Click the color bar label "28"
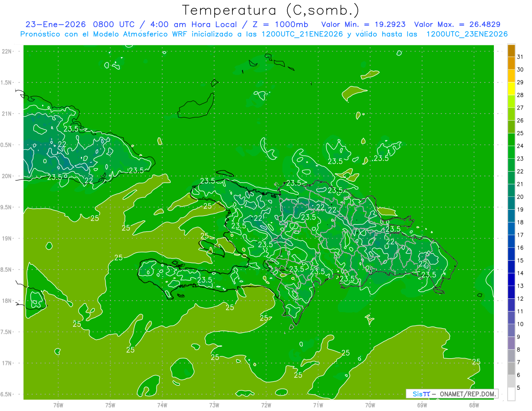 (x=520, y=95)
